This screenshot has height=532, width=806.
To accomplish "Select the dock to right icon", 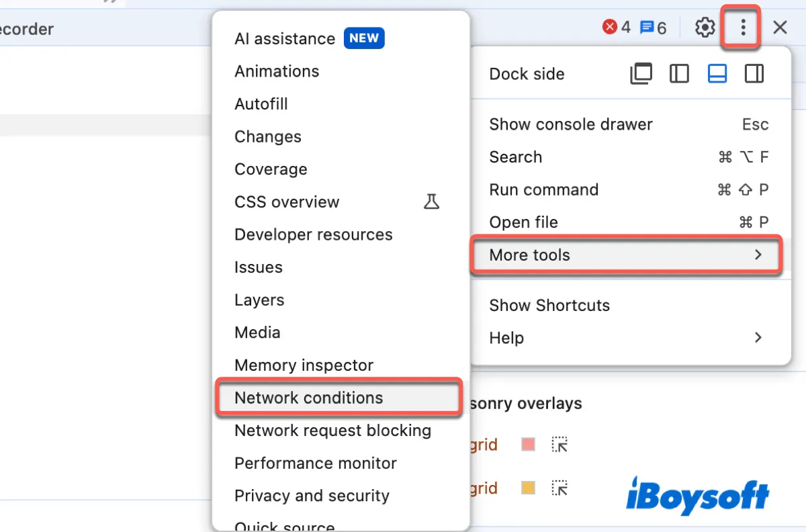I will click(x=754, y=73).
